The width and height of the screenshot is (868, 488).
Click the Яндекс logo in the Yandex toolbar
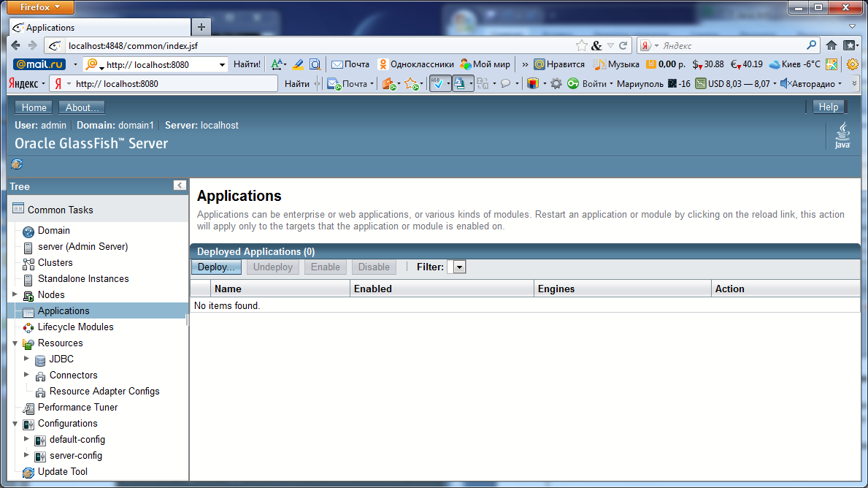pos(23,83)
